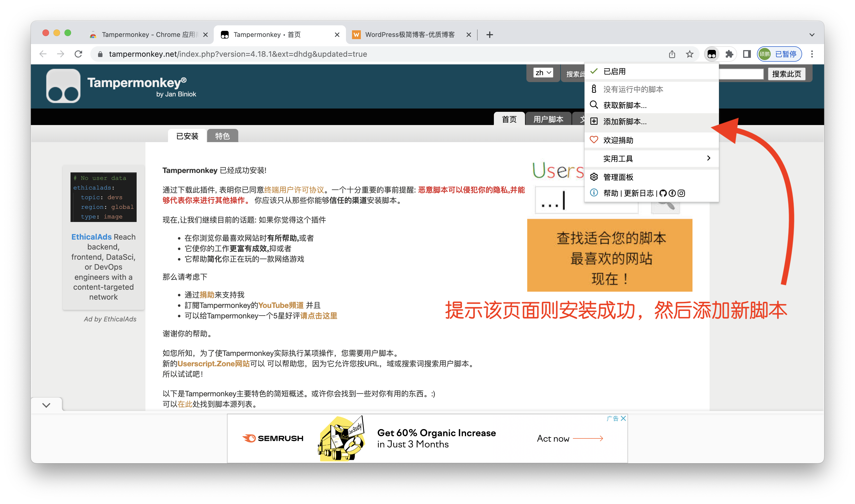Select the 已安装 tab
Viewport: 855px width, 504px height.
tap(187, 136)
